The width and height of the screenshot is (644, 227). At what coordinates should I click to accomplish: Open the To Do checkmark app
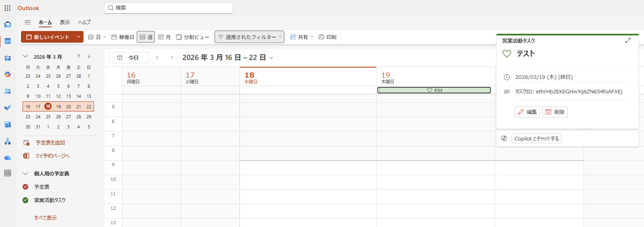click(8, 108)
